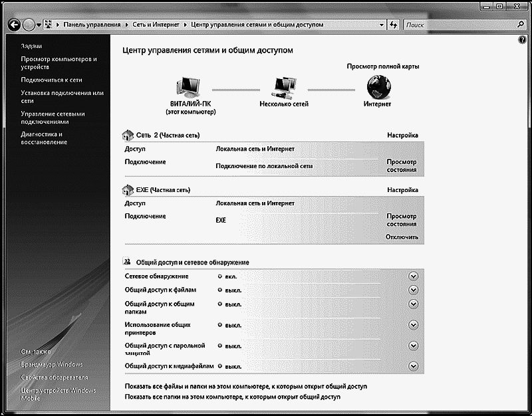This screenshot has height=416, width=532.
Task: Select Панель управления in breadcrumb path
Action: [x=92, y=25]
